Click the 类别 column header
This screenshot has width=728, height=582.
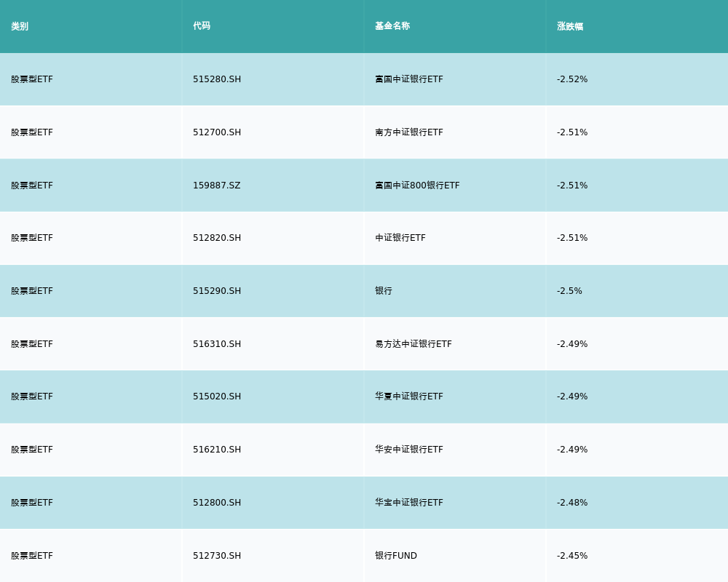[x=20, y=26]
